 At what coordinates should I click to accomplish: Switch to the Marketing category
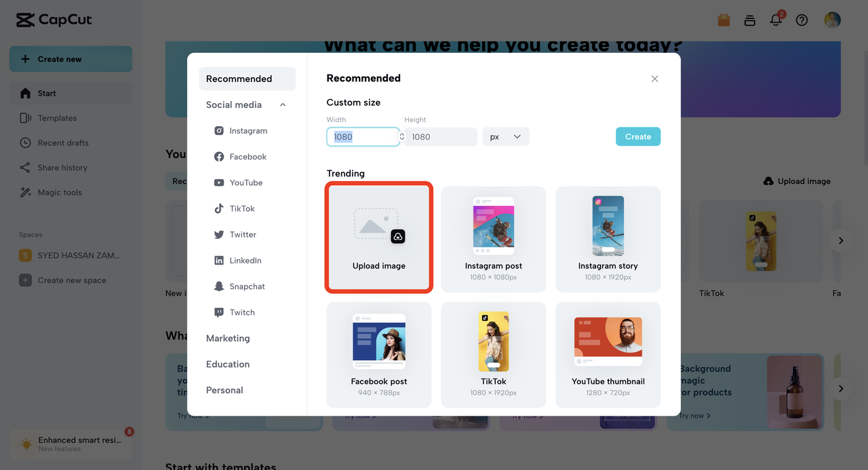point(228,338)
